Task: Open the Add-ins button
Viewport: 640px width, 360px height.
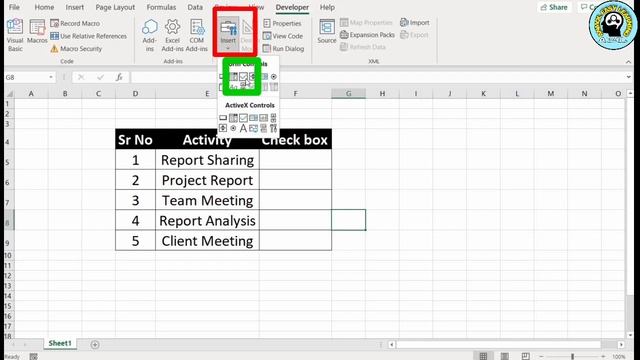Action: point(150,36)
